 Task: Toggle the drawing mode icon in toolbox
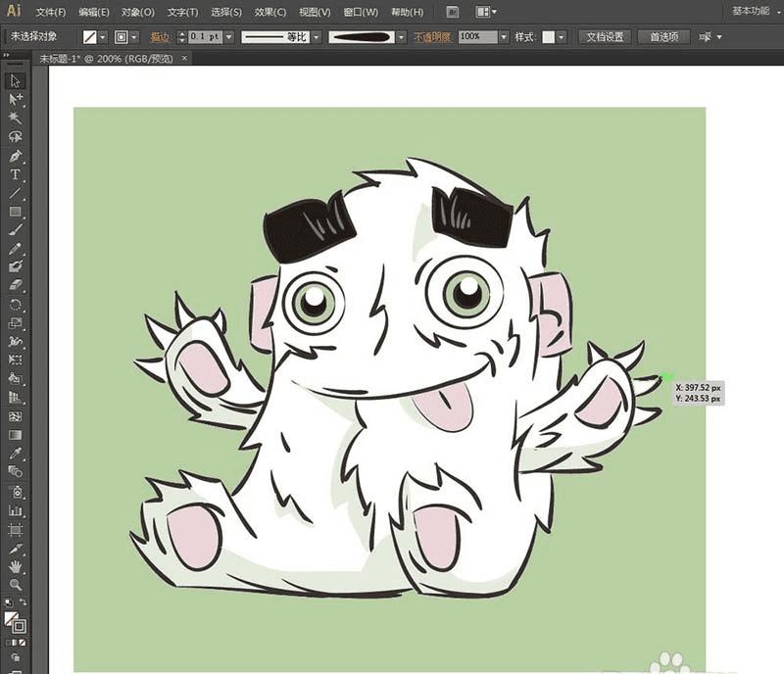point(15,657)
